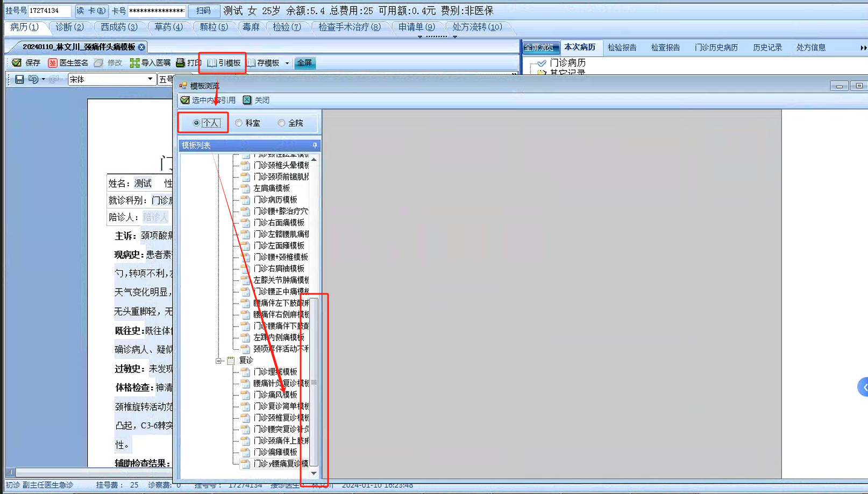Switch to the 诊断(2) tab

[70, 27]
